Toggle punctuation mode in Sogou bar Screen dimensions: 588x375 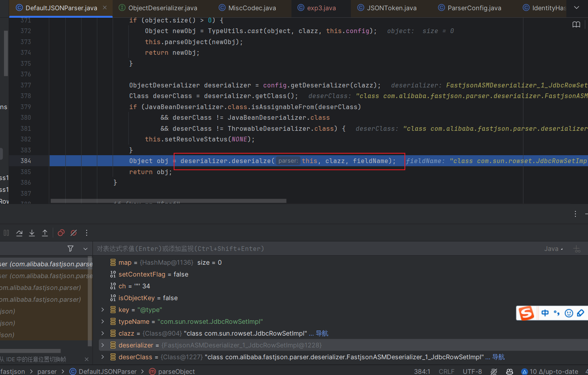(556, 313)
